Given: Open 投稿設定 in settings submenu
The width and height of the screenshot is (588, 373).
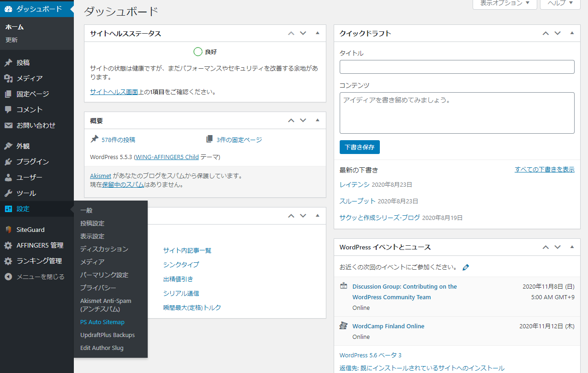Looking at the screenshot, I should pyautogui.click(x=92, y=223).
